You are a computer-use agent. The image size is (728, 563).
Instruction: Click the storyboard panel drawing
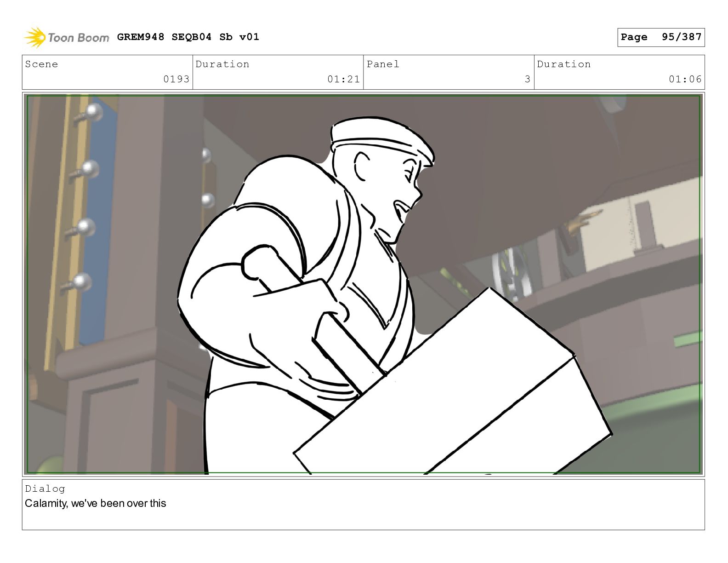point(364,284)
